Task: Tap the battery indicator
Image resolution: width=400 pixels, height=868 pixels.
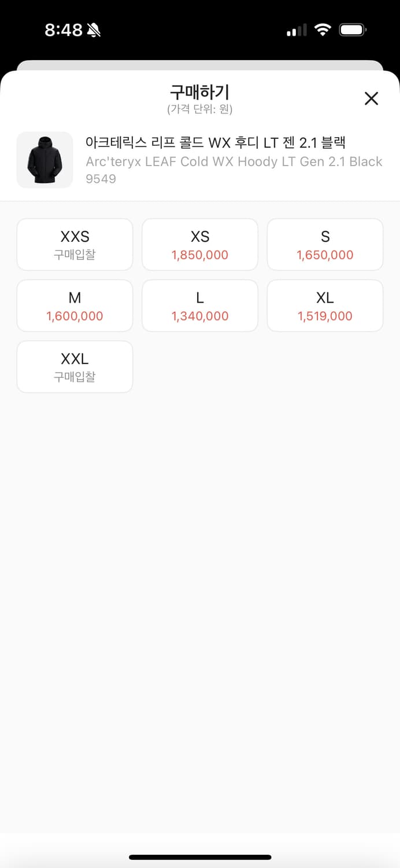Action: click(x=353, y=30)
